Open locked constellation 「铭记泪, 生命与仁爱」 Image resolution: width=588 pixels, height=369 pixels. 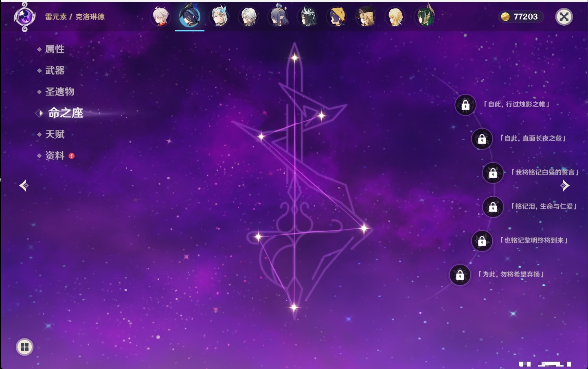[493, 207]
